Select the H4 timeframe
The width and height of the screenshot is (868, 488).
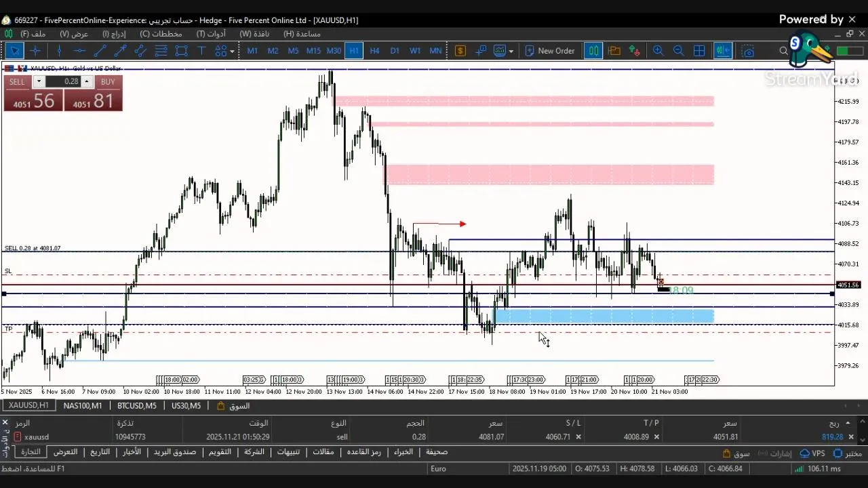tap(374, 51)
